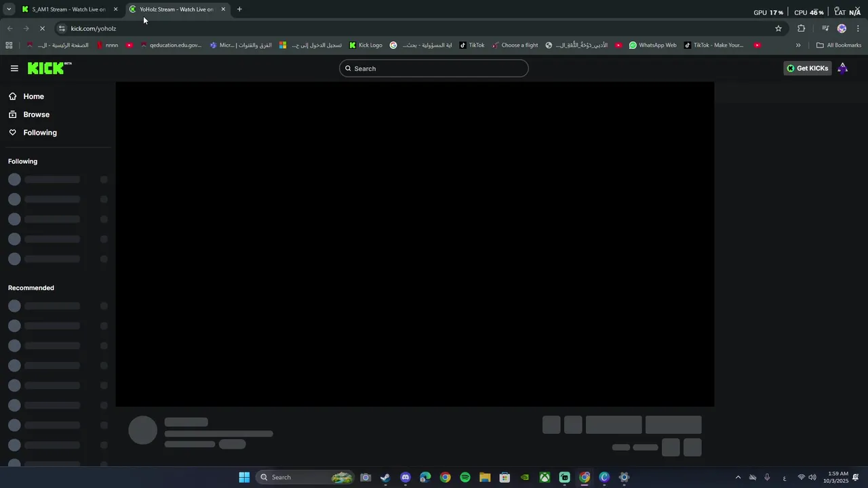868x488 pixels.
Task: Open the Choose a flight bookmark
Action: point(515,45)
